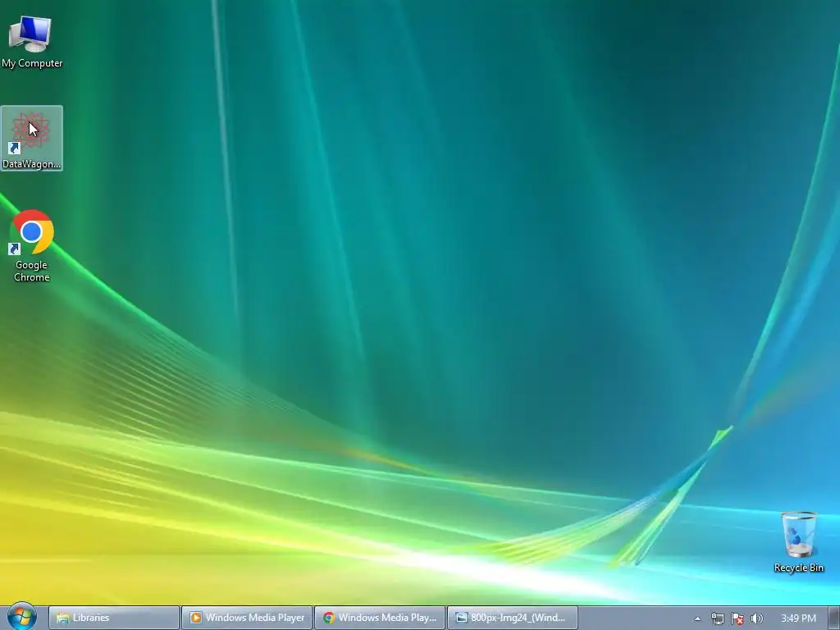The width and height of the screenshot is (840, 630).
Task: Open the Libraries taskbar button
Action: (x=113, y=618)
